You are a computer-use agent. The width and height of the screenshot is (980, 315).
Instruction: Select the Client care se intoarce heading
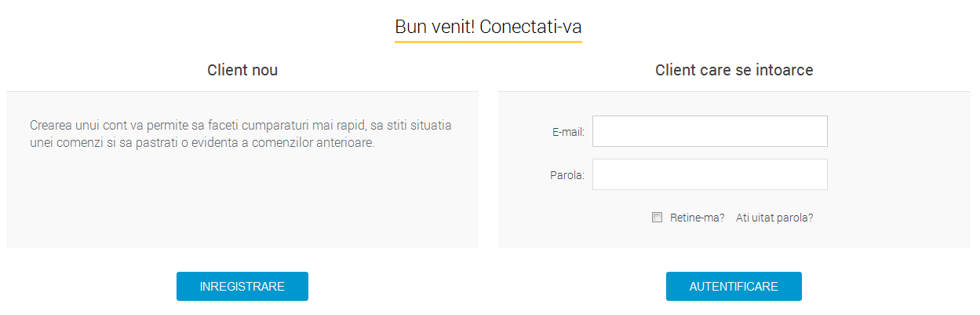pos(734,71)
